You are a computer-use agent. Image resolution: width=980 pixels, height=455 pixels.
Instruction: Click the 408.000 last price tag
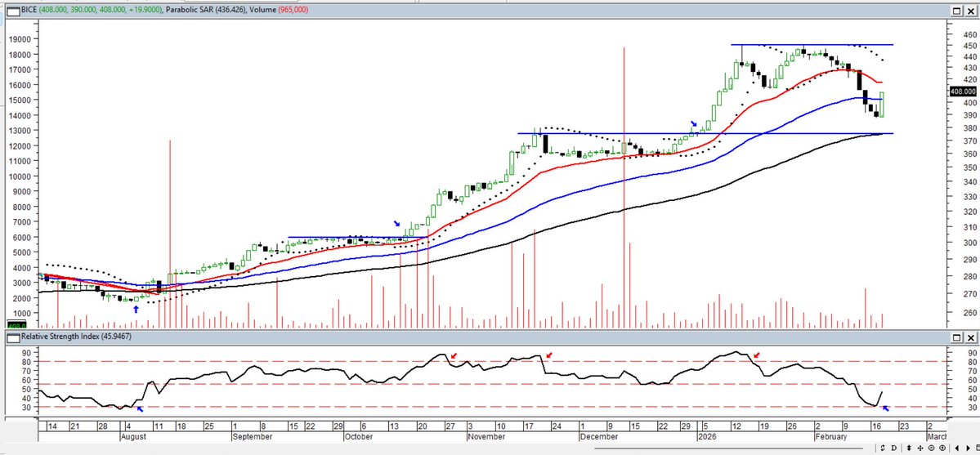coord(963,91)
